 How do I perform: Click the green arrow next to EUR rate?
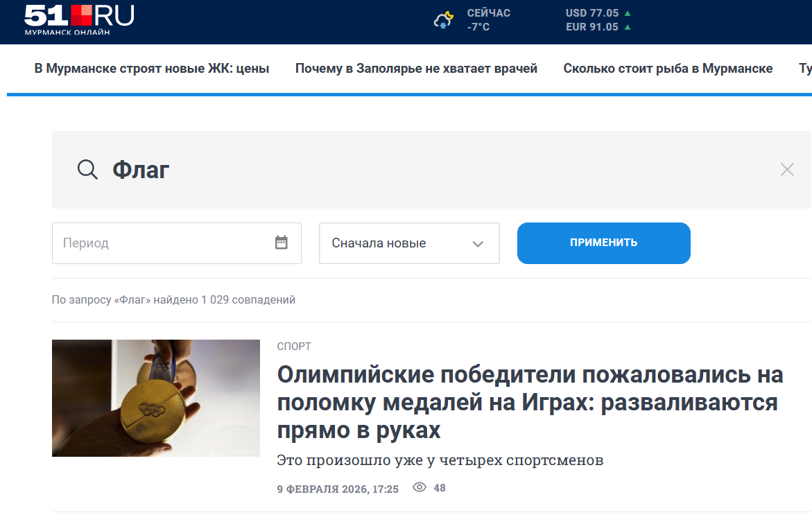coord(626,28)
